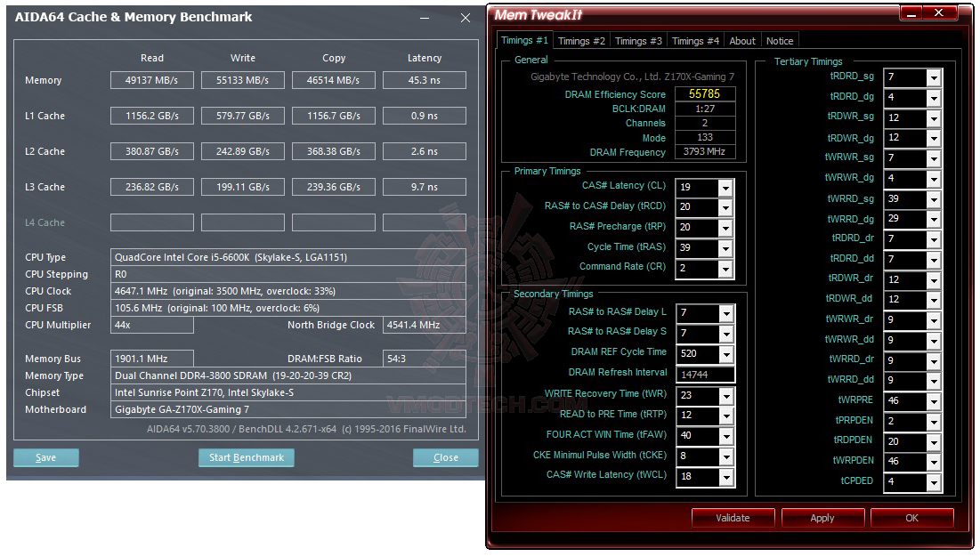The width and height of the screenshot is (980, 557).
Task: Save AIDA64 benchmark results
Action: [x=45, y=457]
